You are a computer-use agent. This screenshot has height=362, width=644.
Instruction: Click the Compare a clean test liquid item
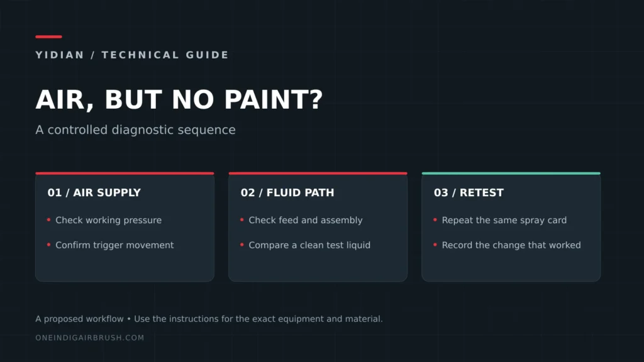[309, 245]
